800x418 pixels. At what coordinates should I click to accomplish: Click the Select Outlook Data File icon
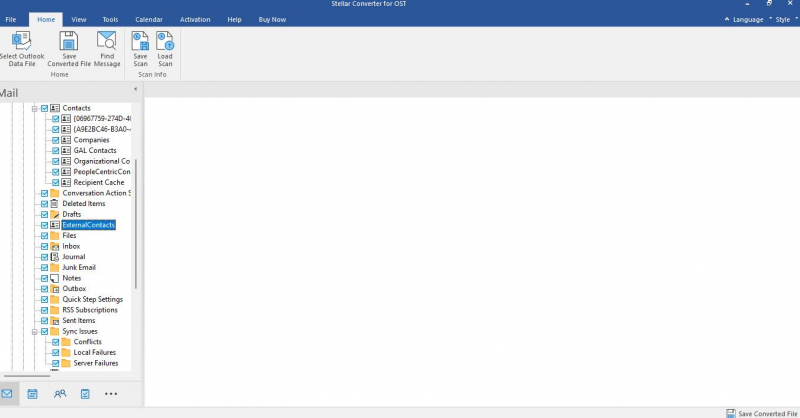pos(21,42)
